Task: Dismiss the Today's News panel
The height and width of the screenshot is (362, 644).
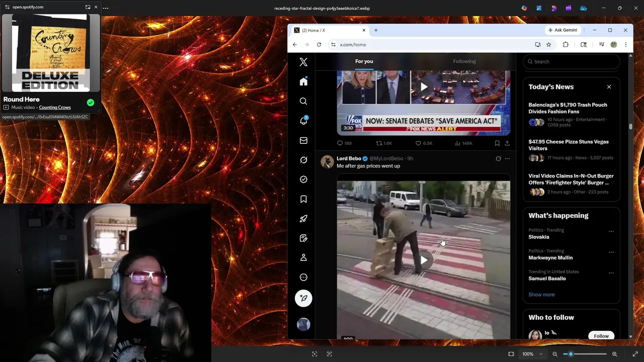Action: [609, 87]
